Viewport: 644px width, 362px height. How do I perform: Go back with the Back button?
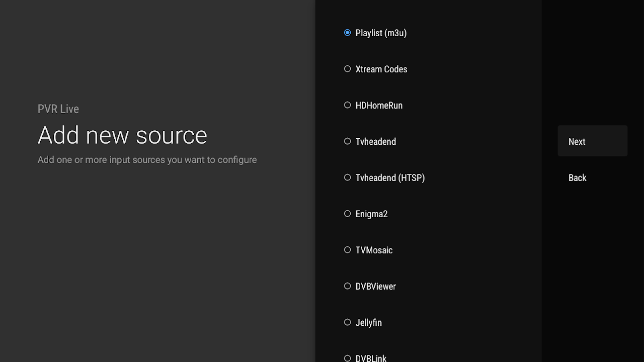(577, 178)
